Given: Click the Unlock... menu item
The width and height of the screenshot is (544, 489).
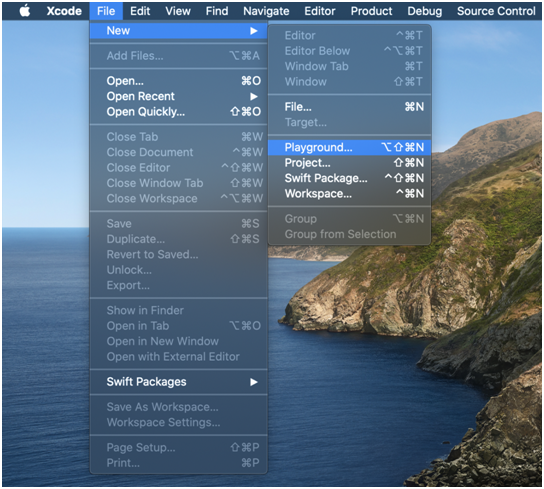Looking at the screenshot, I should (x=178, y=270).
